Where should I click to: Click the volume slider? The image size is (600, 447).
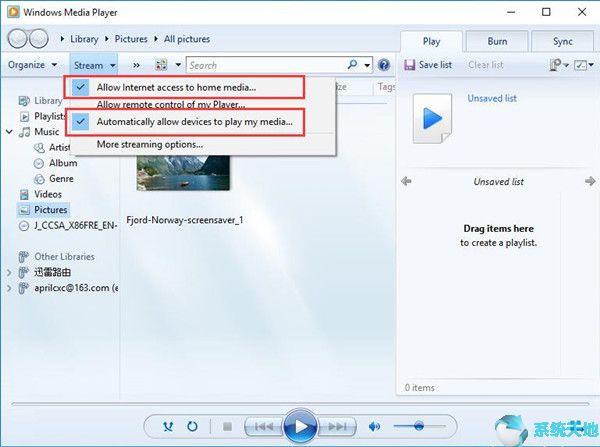pos(420,426)
